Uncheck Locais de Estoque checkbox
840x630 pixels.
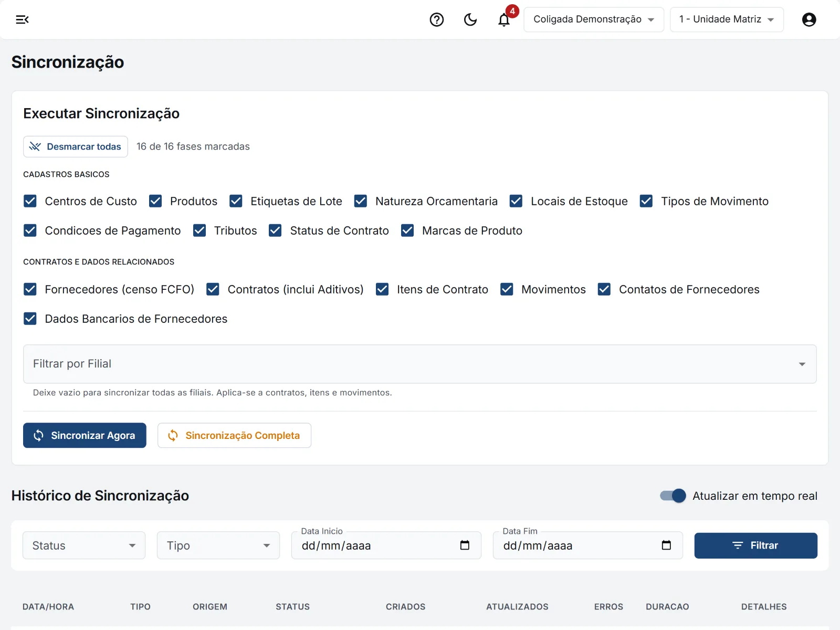516,201
